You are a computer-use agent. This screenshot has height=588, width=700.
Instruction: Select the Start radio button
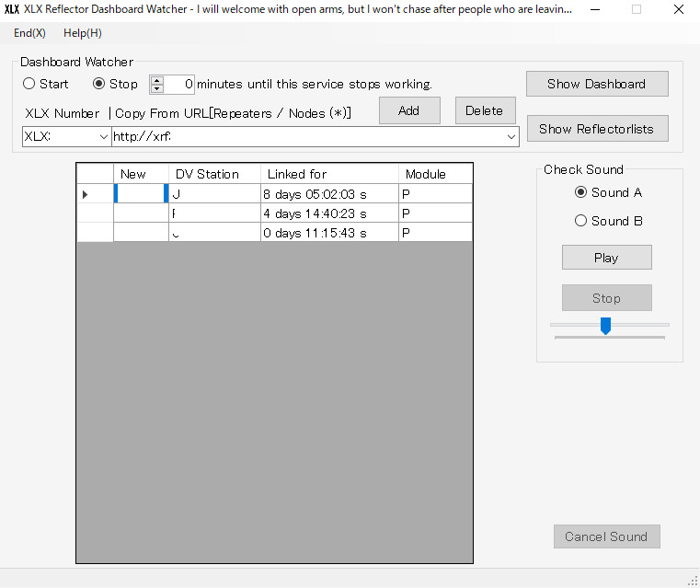coord(29,84)
